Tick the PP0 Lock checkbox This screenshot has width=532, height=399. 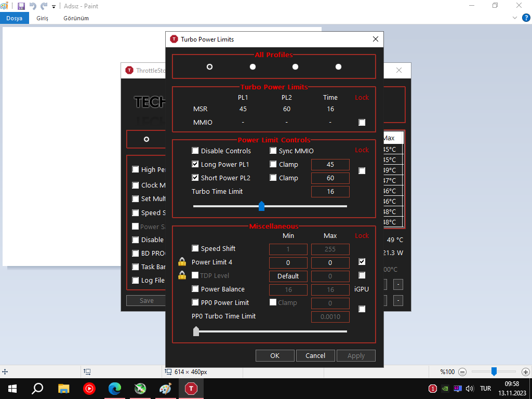tap(362, 309)
